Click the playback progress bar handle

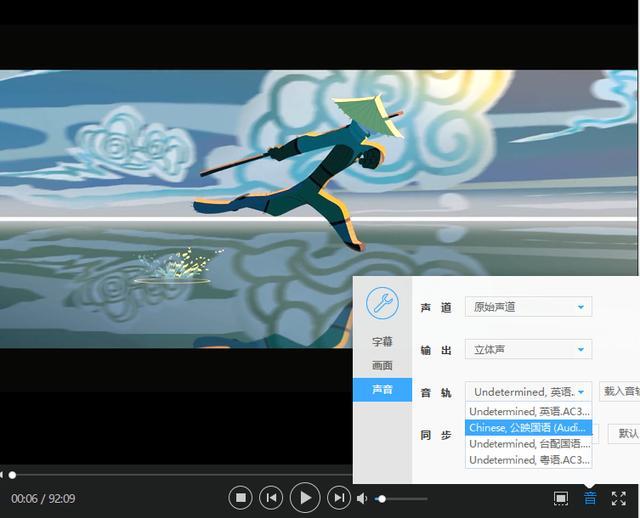click(12, 475)
